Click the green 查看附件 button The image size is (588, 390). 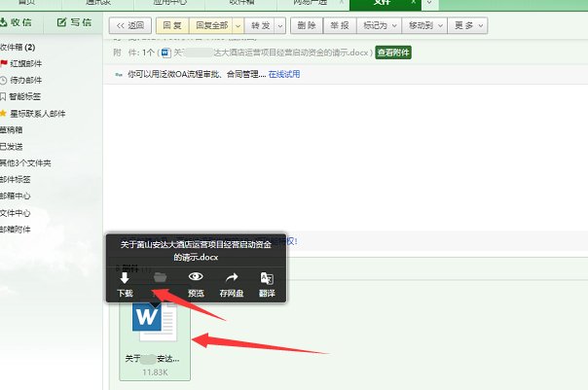[x=393, y=53]
